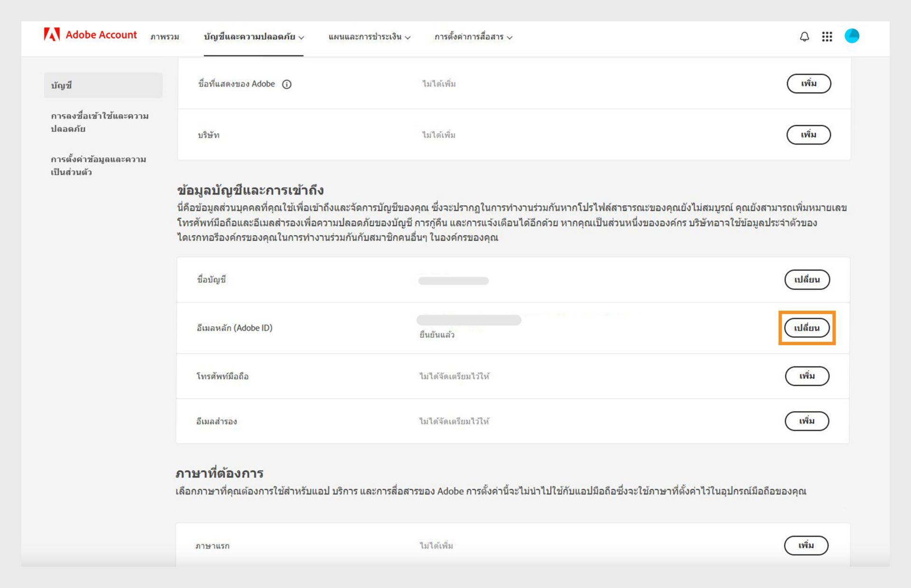Click the blue profile avatar

coord(852,36)
